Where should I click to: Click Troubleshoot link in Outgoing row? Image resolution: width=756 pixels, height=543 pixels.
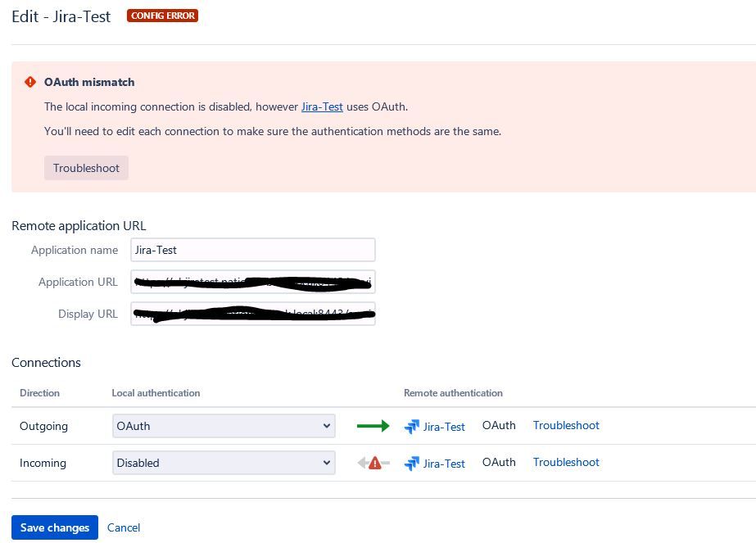pyautogui.click(x=566, y=425)
